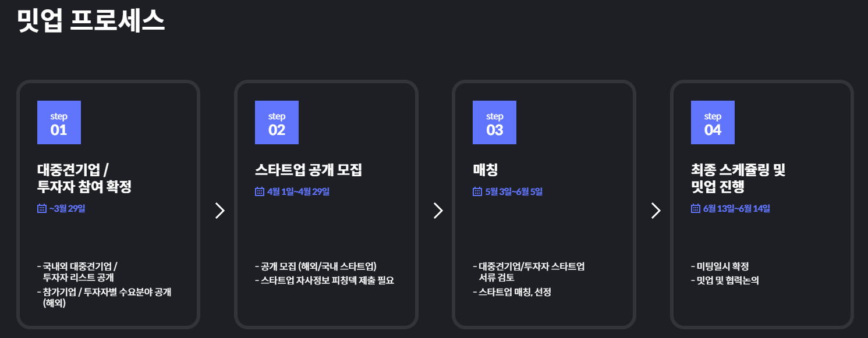This screenshot has height=338, width=868.
Task: Click the step 04 badge
Action: (x=713, y=122)
